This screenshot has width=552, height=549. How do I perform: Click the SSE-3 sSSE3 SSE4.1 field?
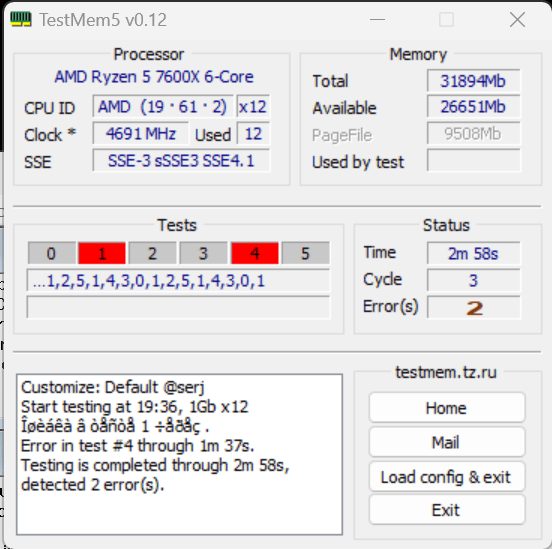tap(181, 161)
